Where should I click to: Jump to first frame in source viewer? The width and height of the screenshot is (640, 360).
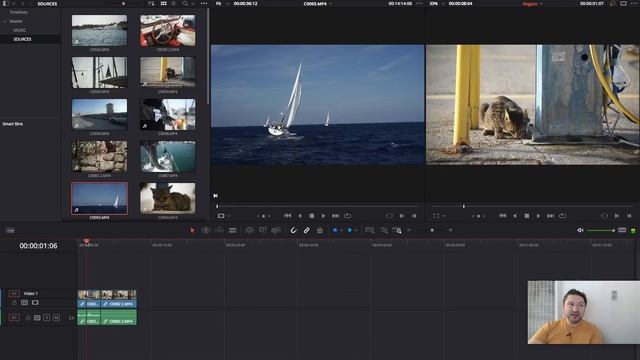click(287, 216)
